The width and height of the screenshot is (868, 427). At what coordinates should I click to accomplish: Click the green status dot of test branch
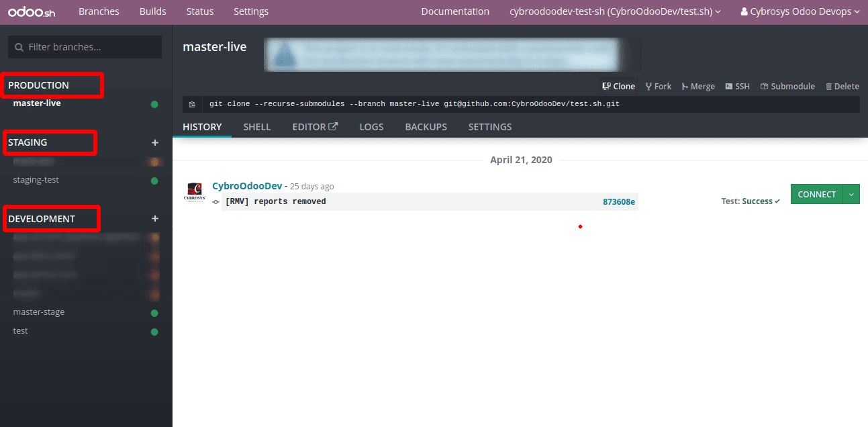click(154, 332)
